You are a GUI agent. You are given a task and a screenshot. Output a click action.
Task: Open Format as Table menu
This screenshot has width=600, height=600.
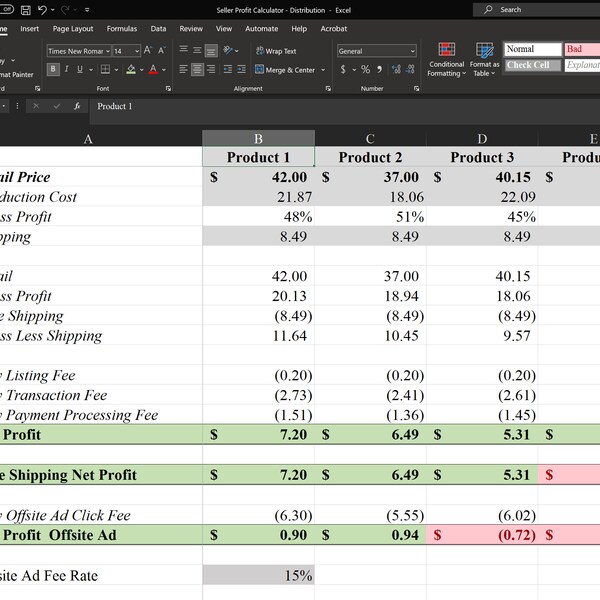[484, 60]
